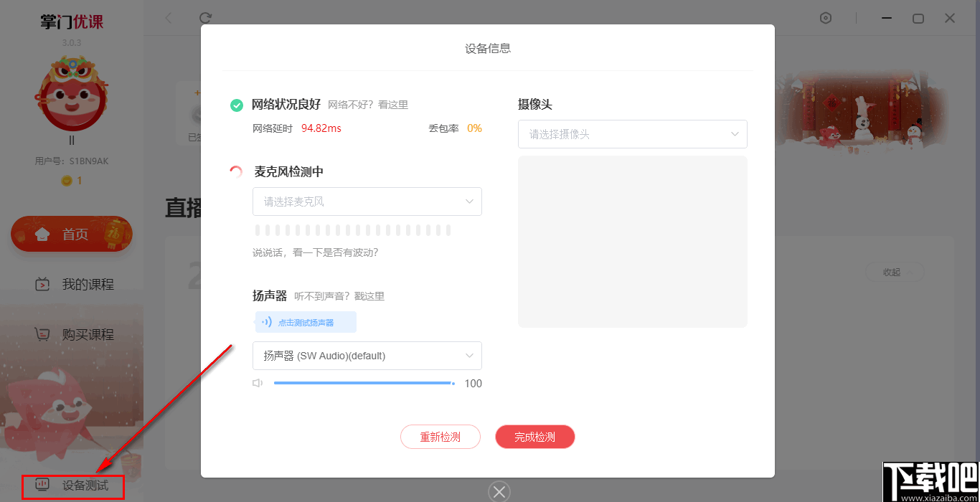Click the back arrow icon in the top bar

[x=167, y=18]
